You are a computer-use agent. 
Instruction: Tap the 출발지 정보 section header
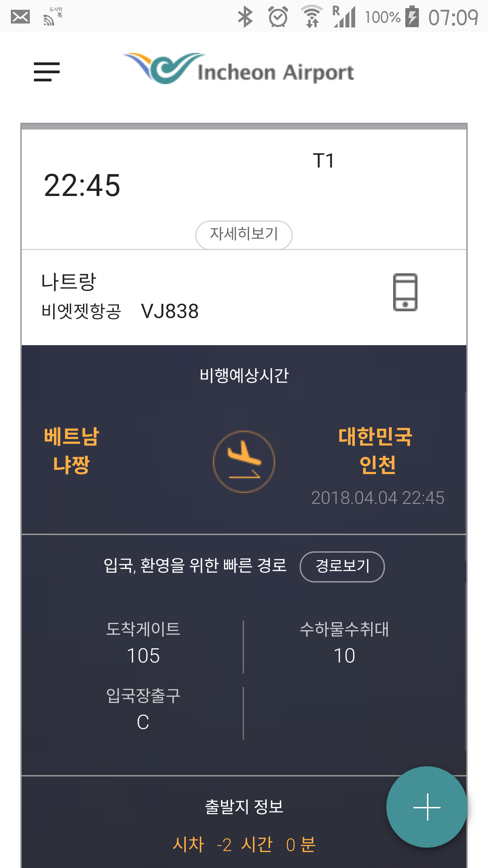pos(244,807)
